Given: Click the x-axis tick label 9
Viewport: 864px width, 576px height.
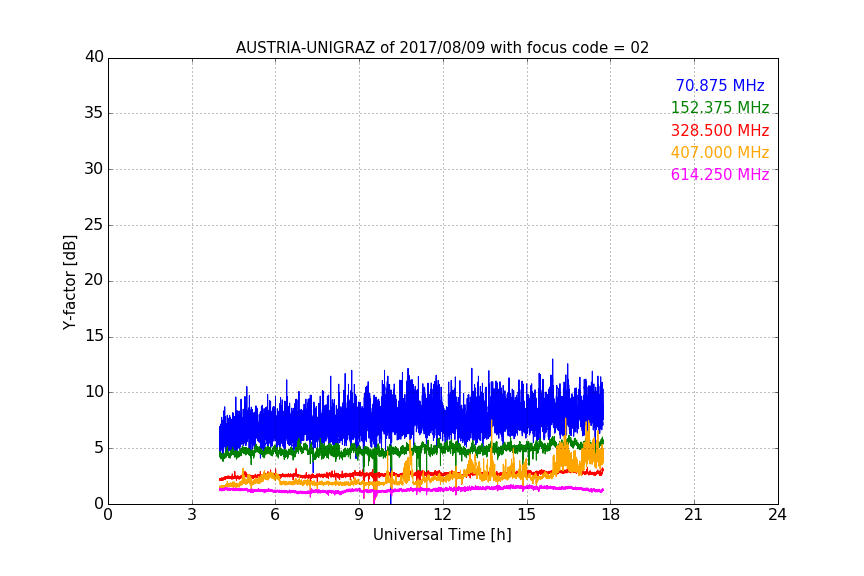Looking at the screenshot, I should point(359,515).
